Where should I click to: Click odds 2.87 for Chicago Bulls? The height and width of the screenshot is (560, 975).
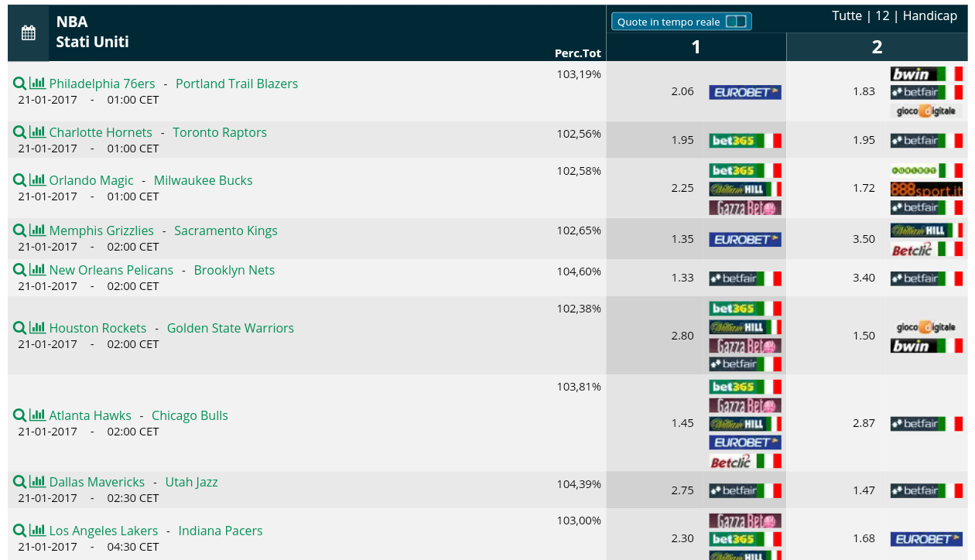864,423
